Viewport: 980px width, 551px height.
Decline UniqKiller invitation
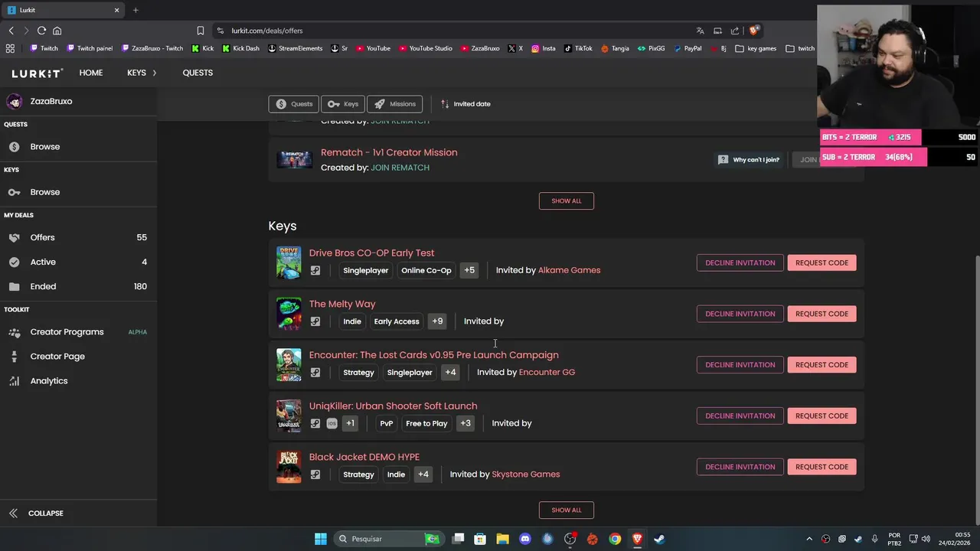(x=740, y=416)
